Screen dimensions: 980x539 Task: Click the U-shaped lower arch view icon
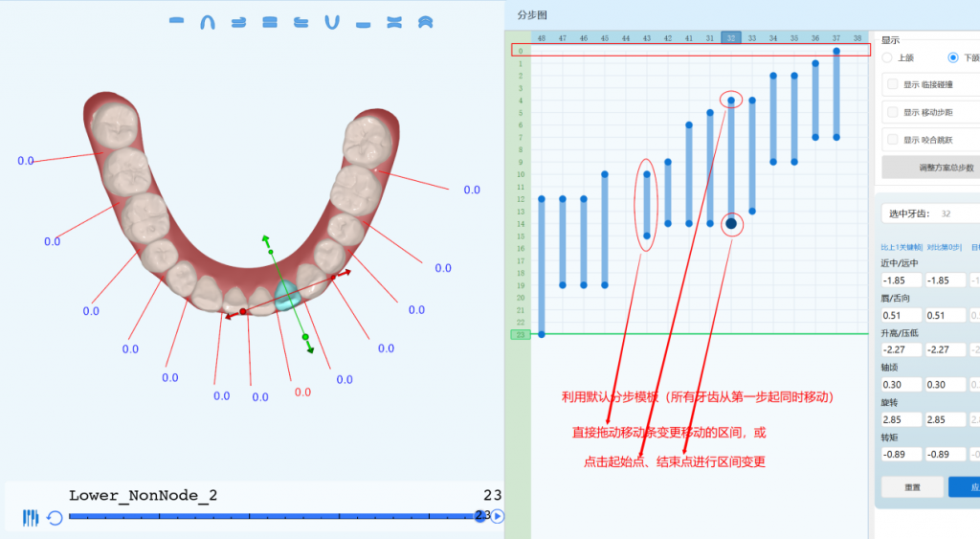point(332,22)
